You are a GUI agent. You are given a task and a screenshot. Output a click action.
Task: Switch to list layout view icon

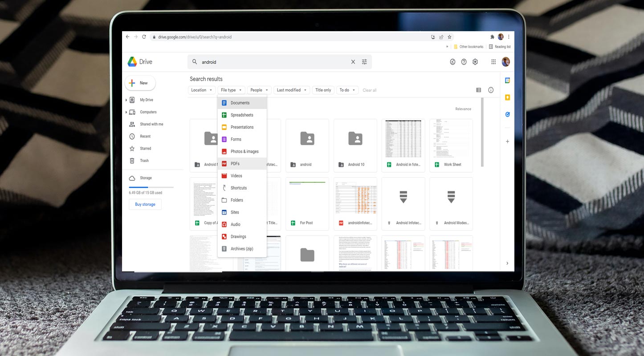click(x=478, y=90)
